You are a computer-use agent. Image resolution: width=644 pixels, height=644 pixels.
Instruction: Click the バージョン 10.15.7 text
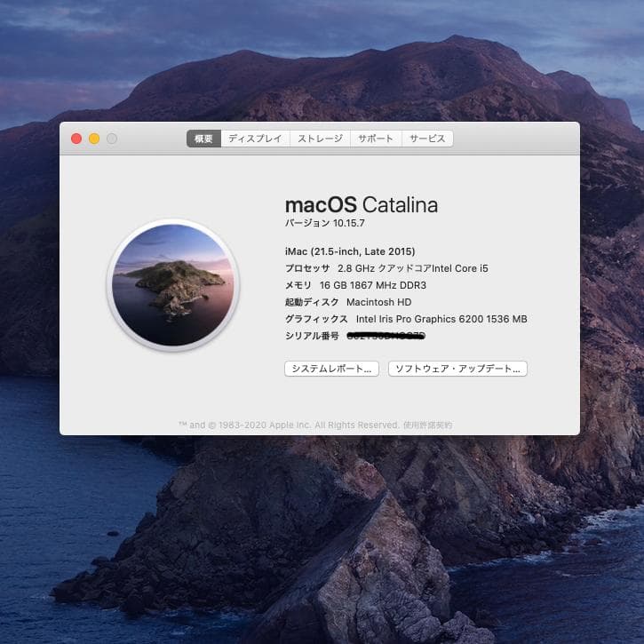coord(325,223)
